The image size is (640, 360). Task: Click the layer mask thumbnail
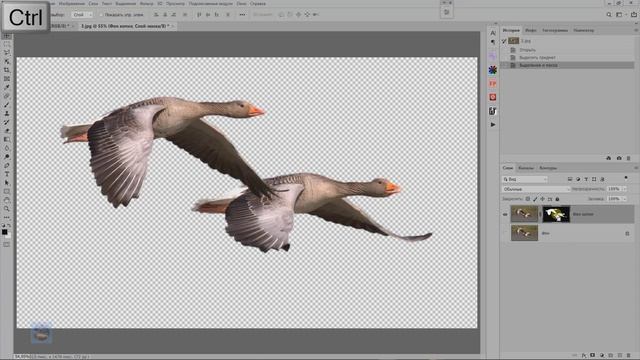[556, 214]
